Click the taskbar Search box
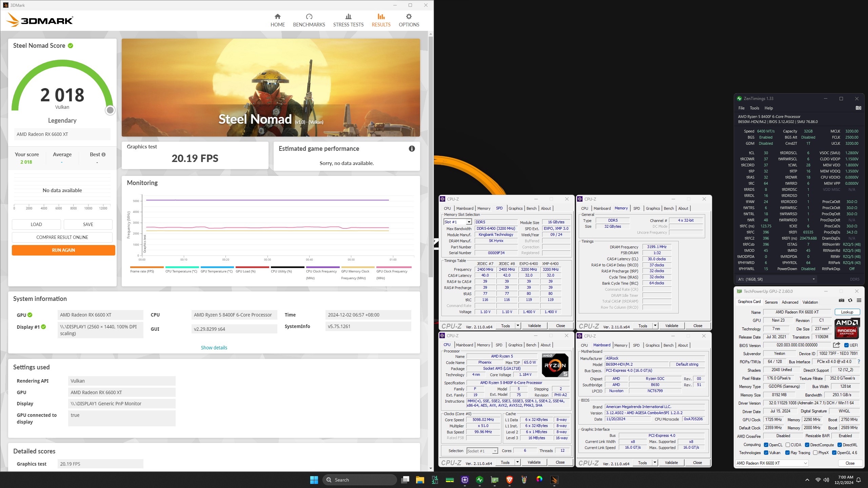 360,480
